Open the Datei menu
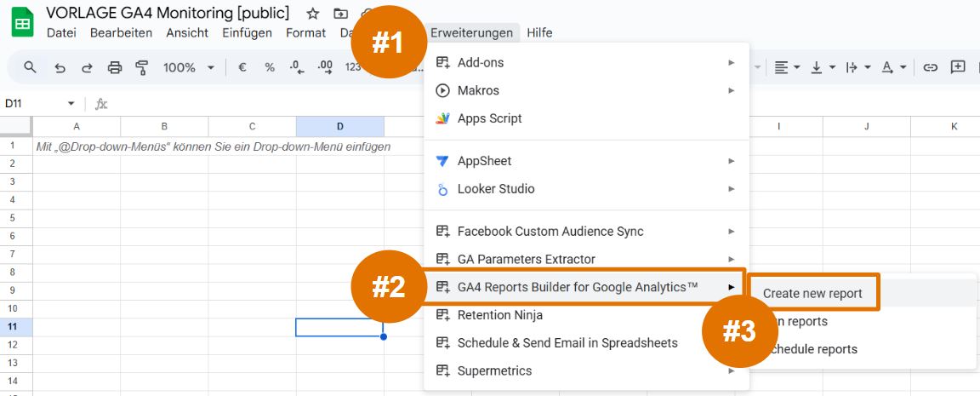980x396 pixels. tap(61, 32)
